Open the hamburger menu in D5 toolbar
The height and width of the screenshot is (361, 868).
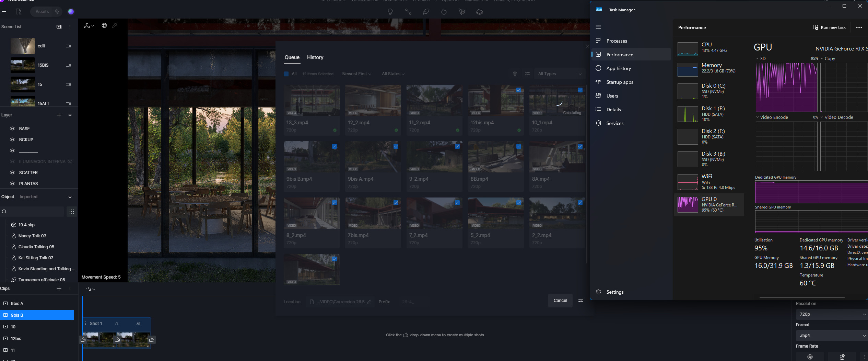pyautogui.click(x=4, y=12)
